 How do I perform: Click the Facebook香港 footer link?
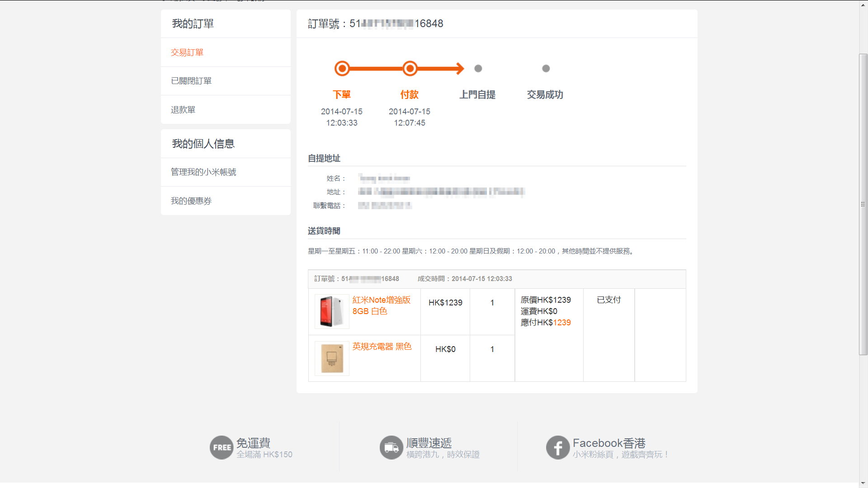pyautogui.click(x=609, y=443)
